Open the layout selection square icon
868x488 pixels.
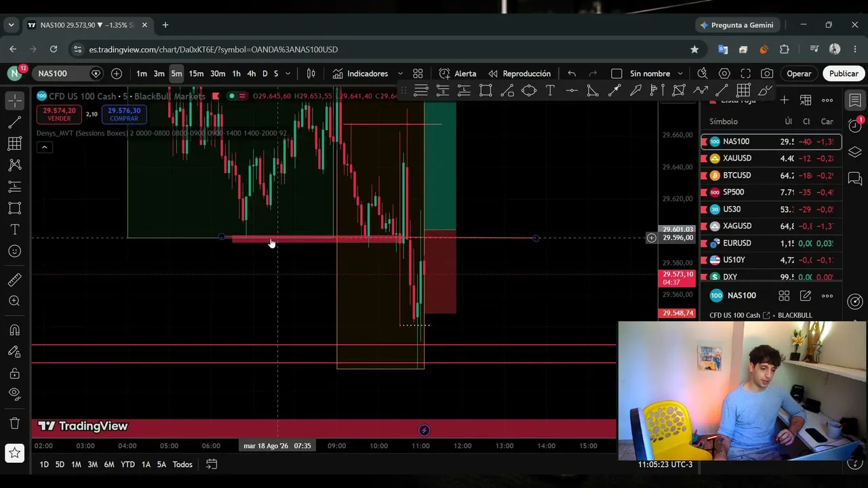pos(616,73)
